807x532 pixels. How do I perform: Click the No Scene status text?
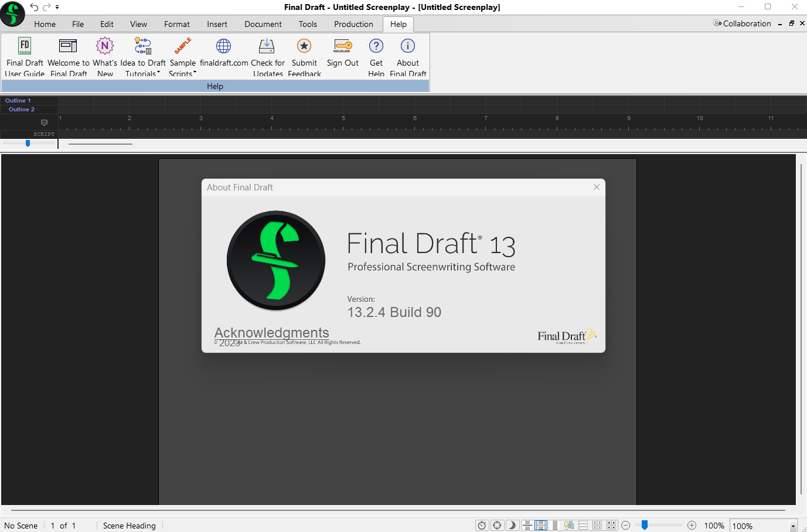[21, 526]
